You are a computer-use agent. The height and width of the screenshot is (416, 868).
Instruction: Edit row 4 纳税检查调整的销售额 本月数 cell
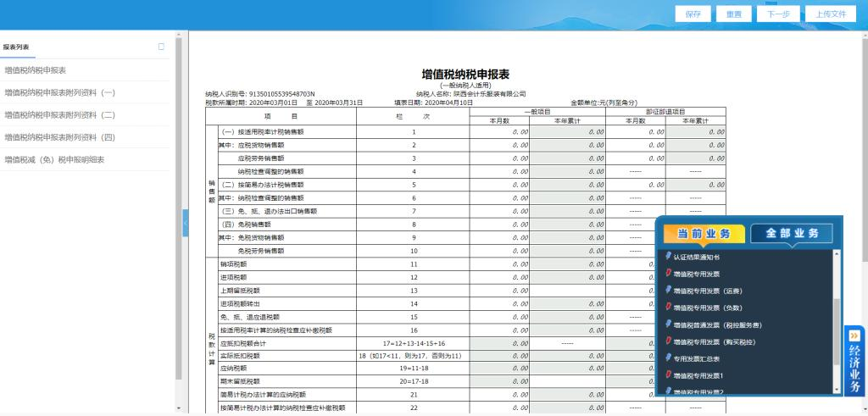[499, 171]
